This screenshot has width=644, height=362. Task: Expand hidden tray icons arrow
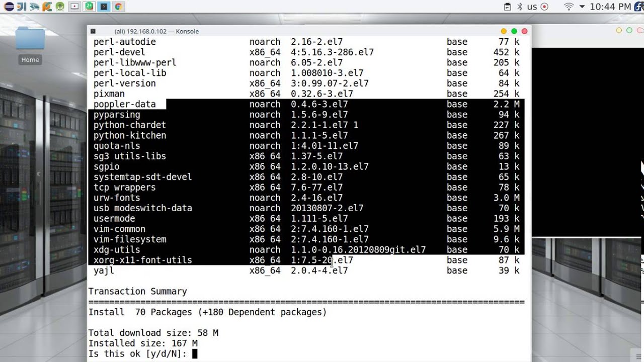point(582,7)
